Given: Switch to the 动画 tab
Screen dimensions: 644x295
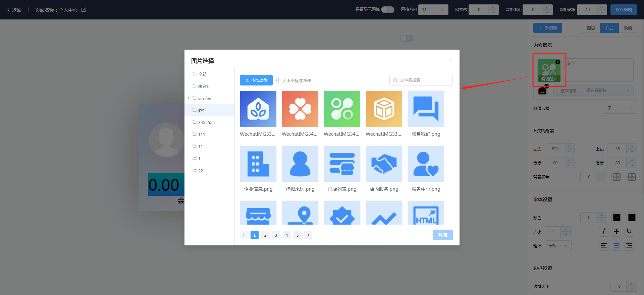Looking at the screenshot, I should (628, 28).
